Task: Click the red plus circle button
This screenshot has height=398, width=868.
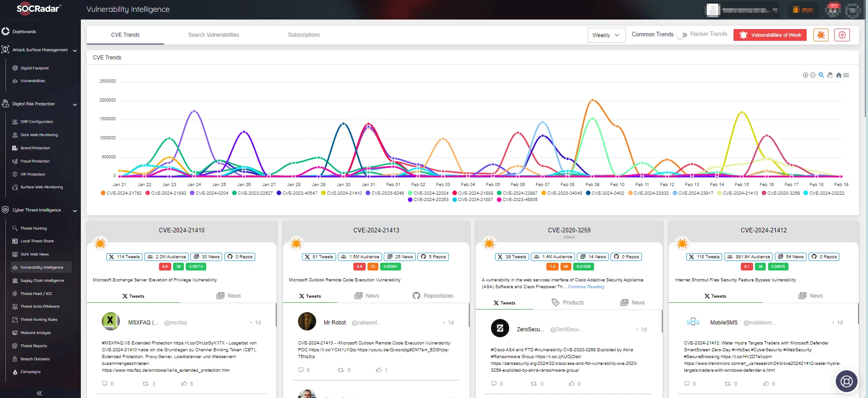Action: [x=842, y=35]
